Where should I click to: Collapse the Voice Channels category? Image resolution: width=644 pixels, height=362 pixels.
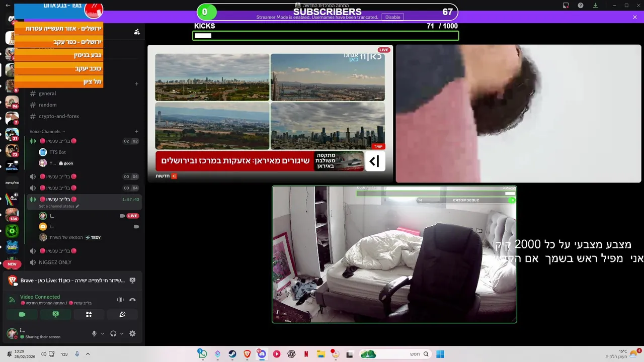[47, 131]
